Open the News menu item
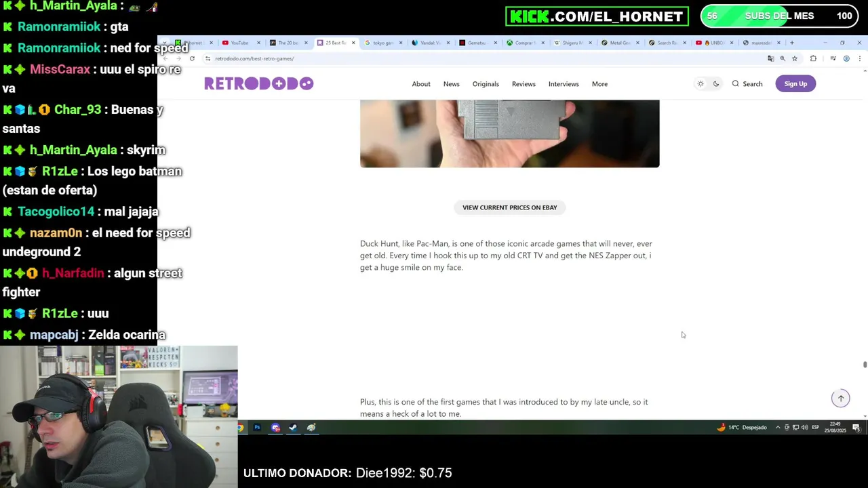868x488 pixels. tap(452, 84)
